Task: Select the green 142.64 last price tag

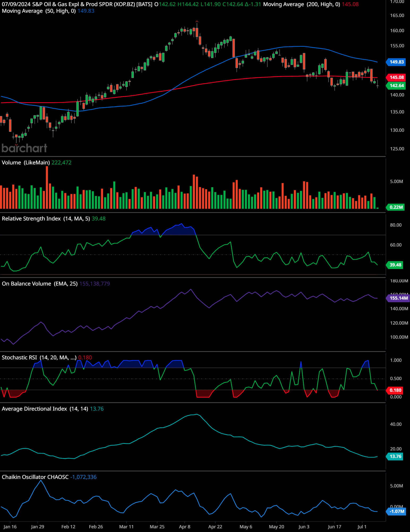Action: tap(396, 86)
